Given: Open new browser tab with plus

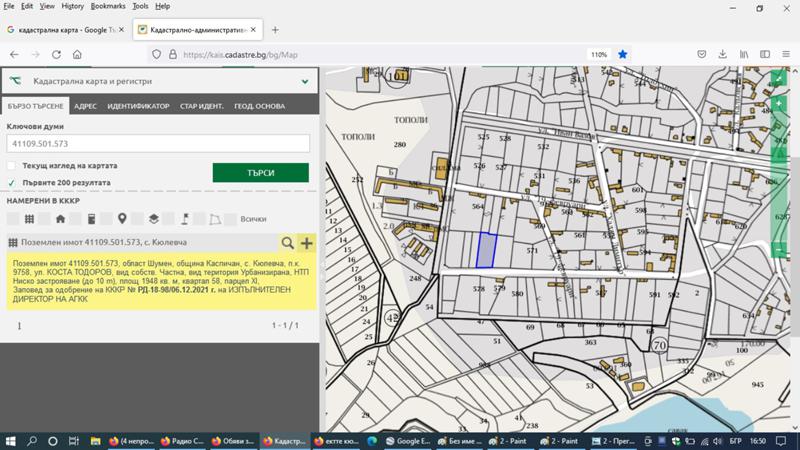Looking at the screenshot, I should 275,30.
